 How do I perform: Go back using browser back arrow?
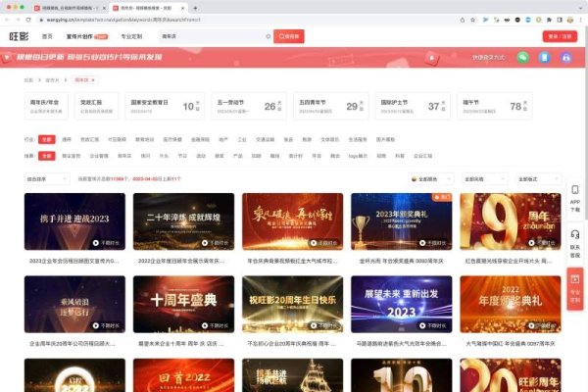point(7,20)
